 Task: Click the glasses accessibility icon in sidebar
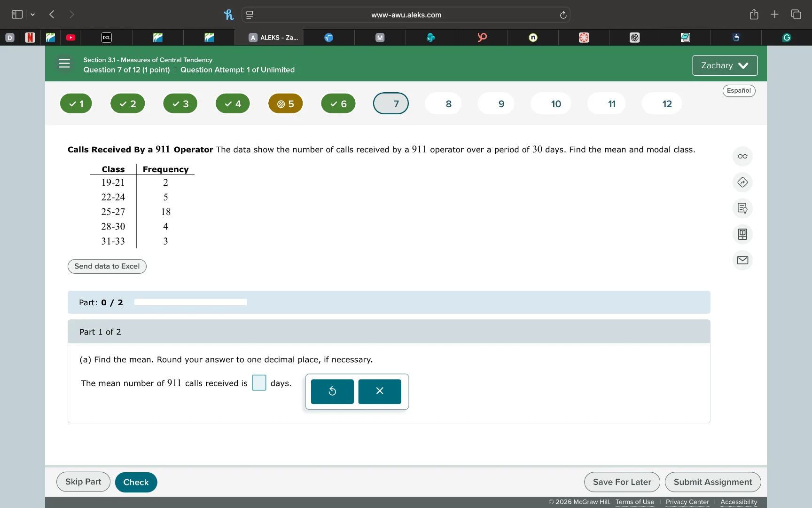point(742,156)
